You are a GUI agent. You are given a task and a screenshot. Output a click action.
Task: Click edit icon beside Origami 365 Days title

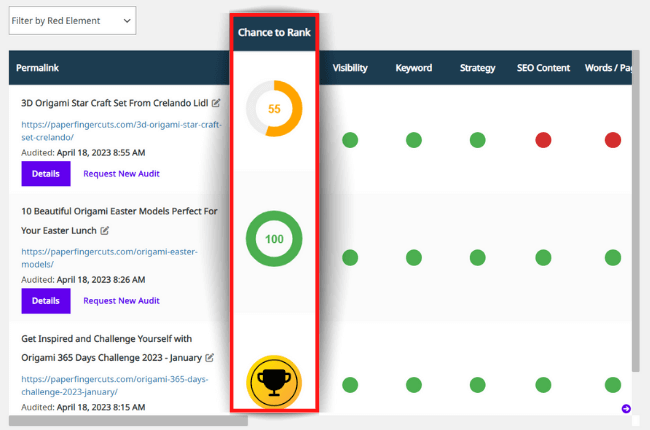coord(210,357)
